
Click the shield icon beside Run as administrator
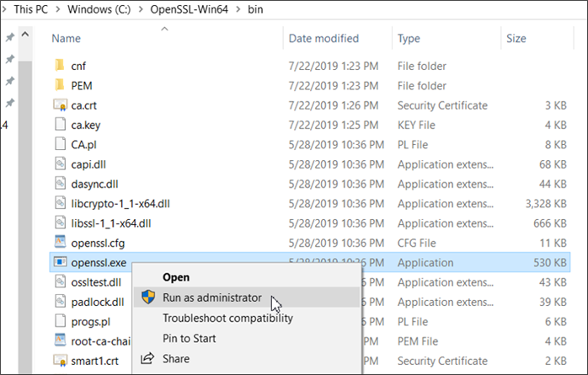pos(148,297)
